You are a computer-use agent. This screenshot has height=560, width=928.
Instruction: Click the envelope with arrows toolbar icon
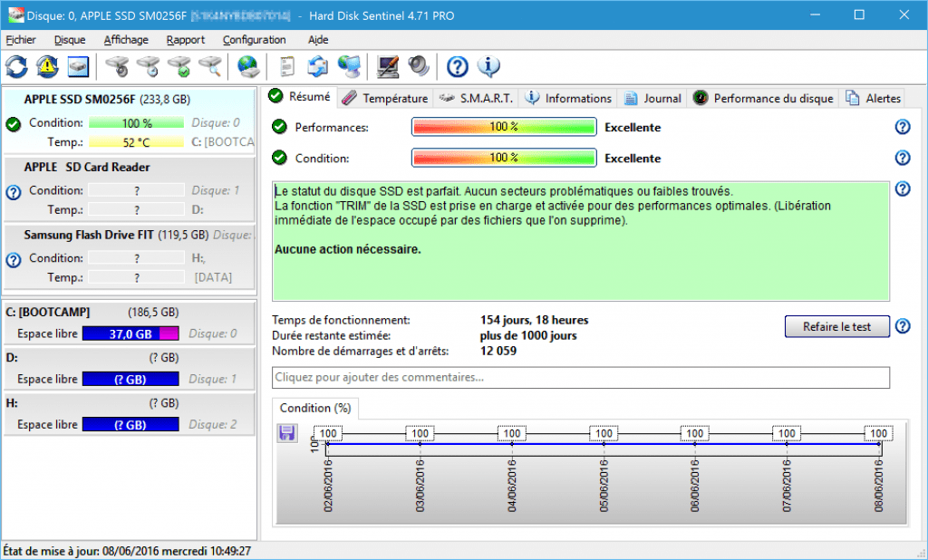(x=318, y=66)
